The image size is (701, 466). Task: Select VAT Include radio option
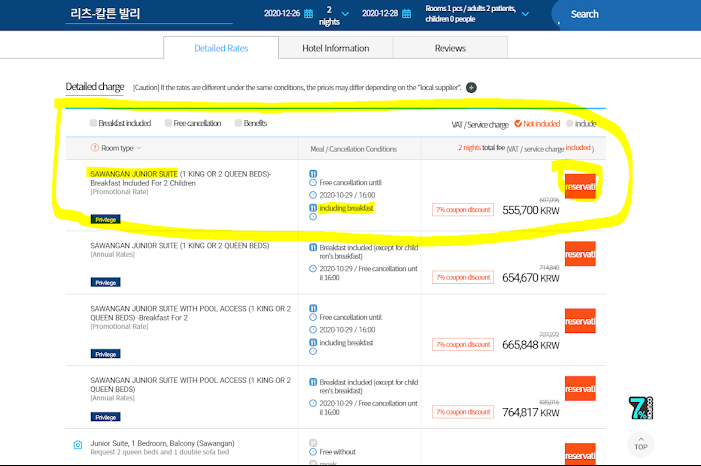point(570,123)
